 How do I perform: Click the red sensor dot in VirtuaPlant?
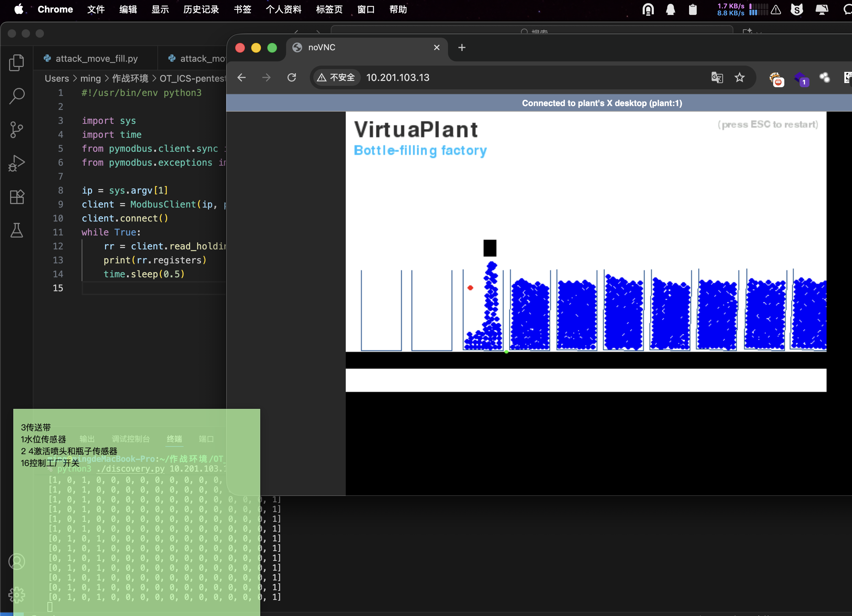coord(470,288)
